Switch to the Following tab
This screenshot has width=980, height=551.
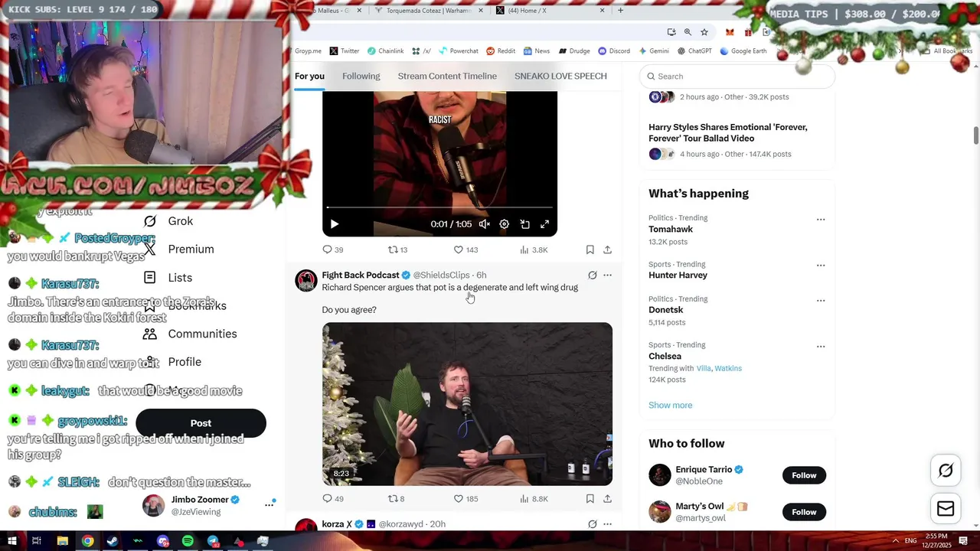(361, 77)
